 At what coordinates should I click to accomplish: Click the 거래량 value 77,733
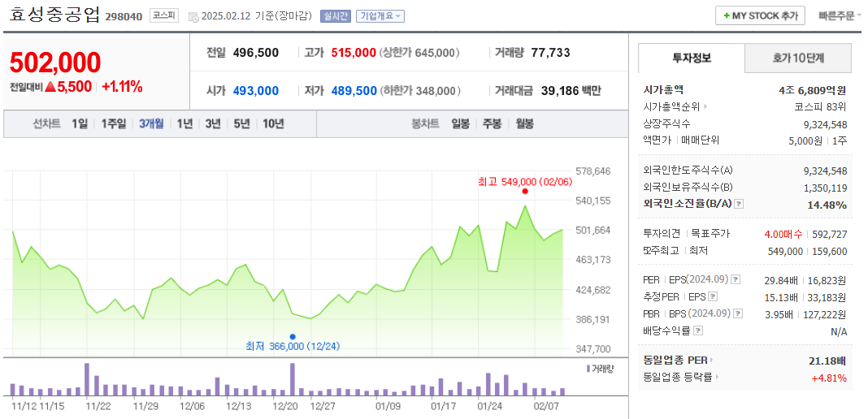click(550, 53)
